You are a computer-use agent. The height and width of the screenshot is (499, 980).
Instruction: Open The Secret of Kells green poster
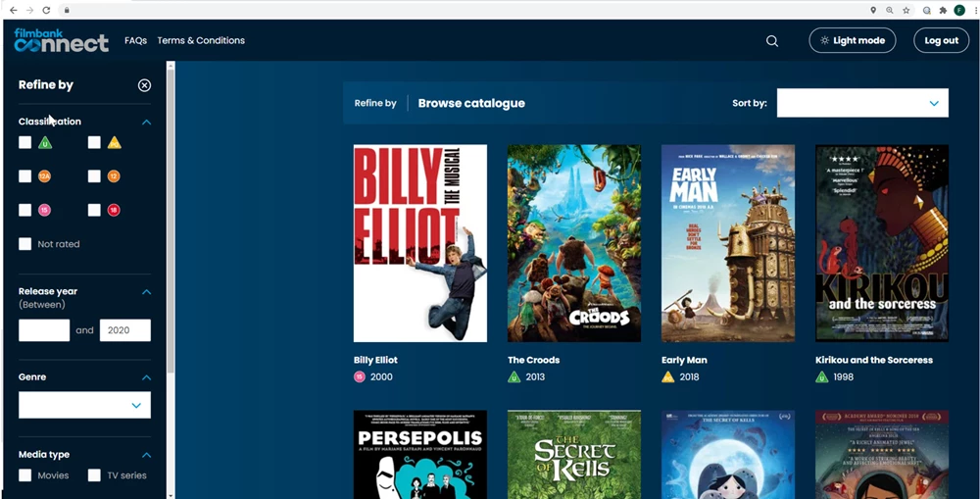[573, 455]
